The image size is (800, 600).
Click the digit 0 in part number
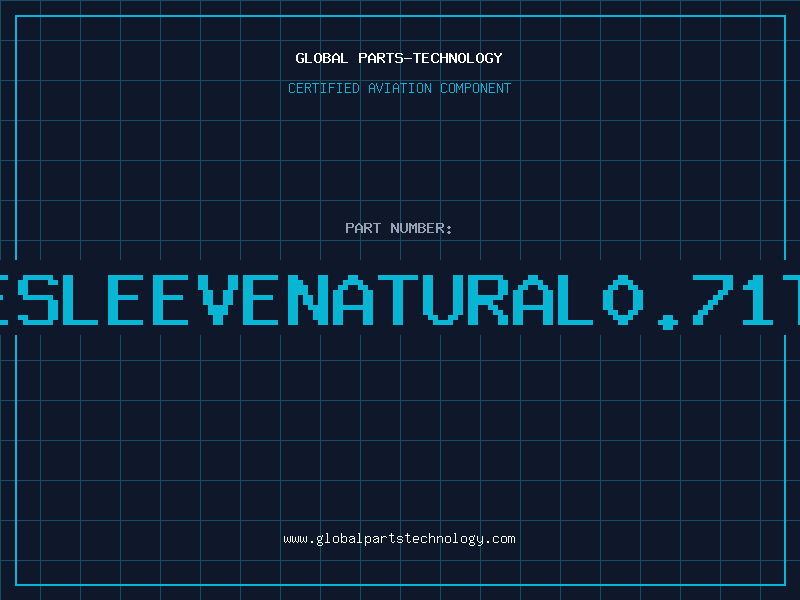point(623,300)
